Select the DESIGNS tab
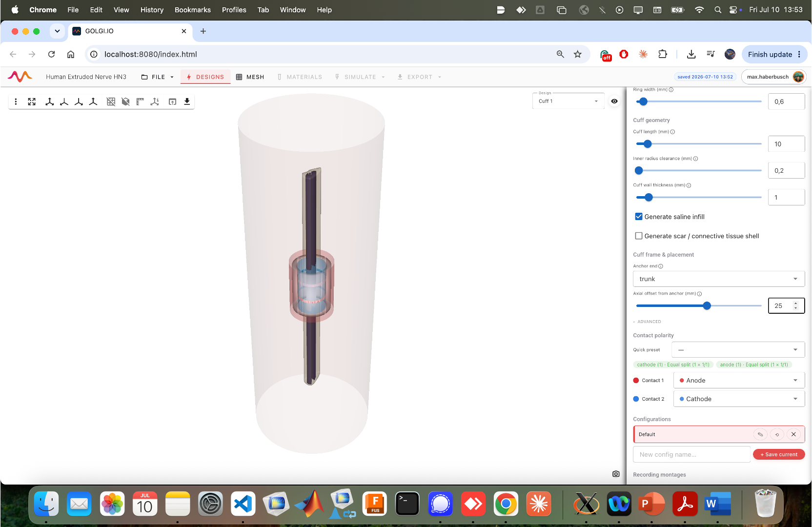The image size is (812, 527). [205, 77]
